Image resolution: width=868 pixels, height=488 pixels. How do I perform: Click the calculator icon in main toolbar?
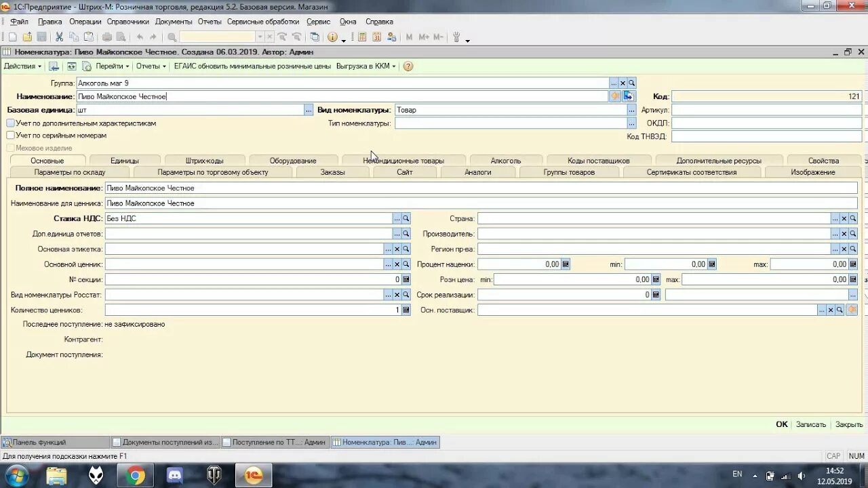point(362,37)
